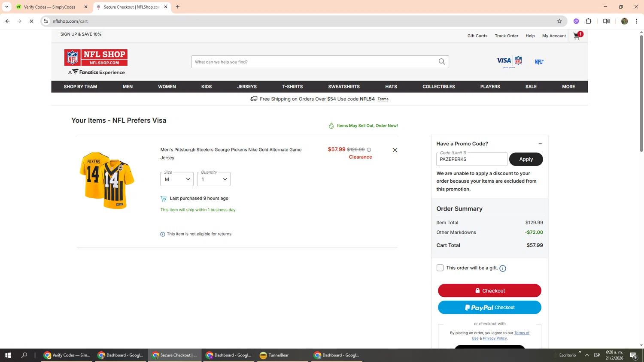Open the Privacy Policy link
This screenshot has width=644, height=362.
coord(495,338)
